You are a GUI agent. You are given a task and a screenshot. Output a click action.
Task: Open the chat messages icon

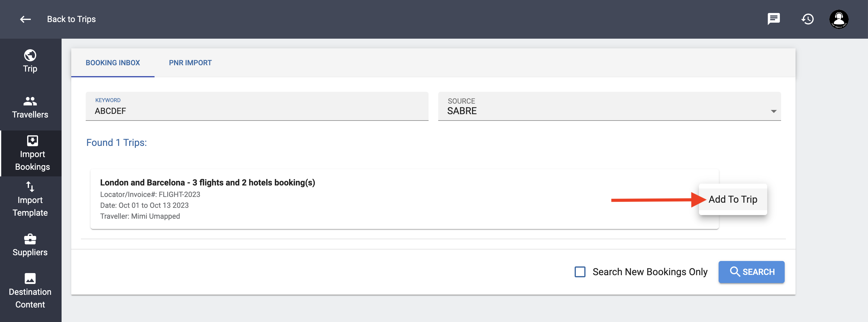click(774, 19)
